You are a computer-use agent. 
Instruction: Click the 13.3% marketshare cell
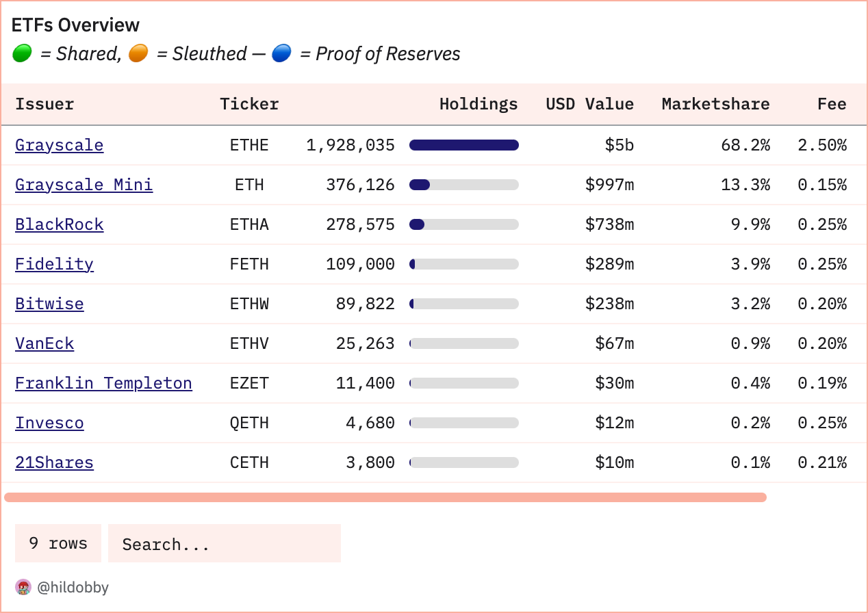point(745,185)
